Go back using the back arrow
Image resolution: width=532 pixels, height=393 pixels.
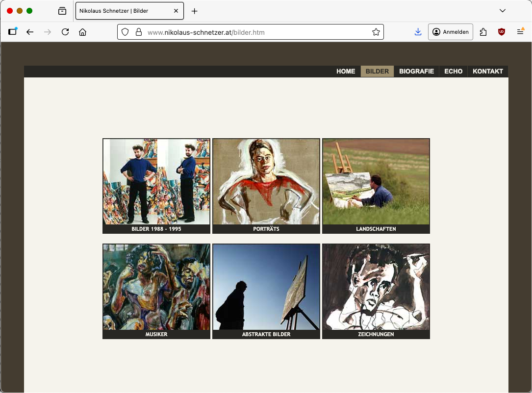coord(30,32)
